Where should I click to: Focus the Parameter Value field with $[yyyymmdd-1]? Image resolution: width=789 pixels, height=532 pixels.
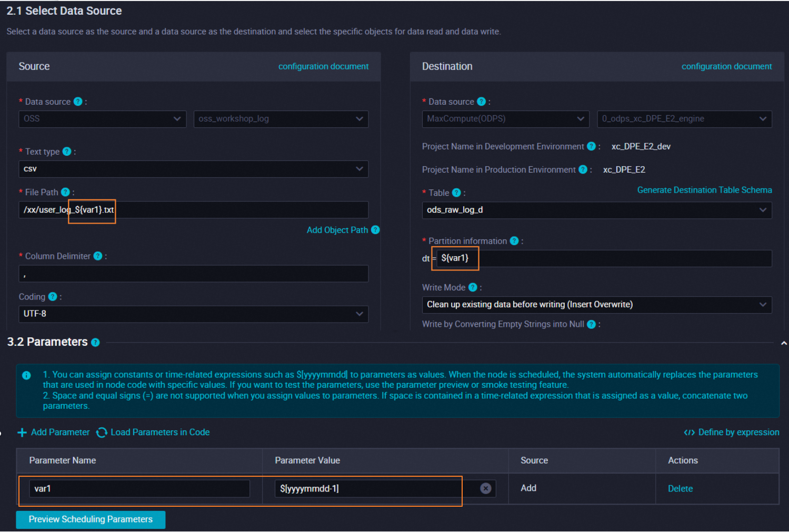385,489
